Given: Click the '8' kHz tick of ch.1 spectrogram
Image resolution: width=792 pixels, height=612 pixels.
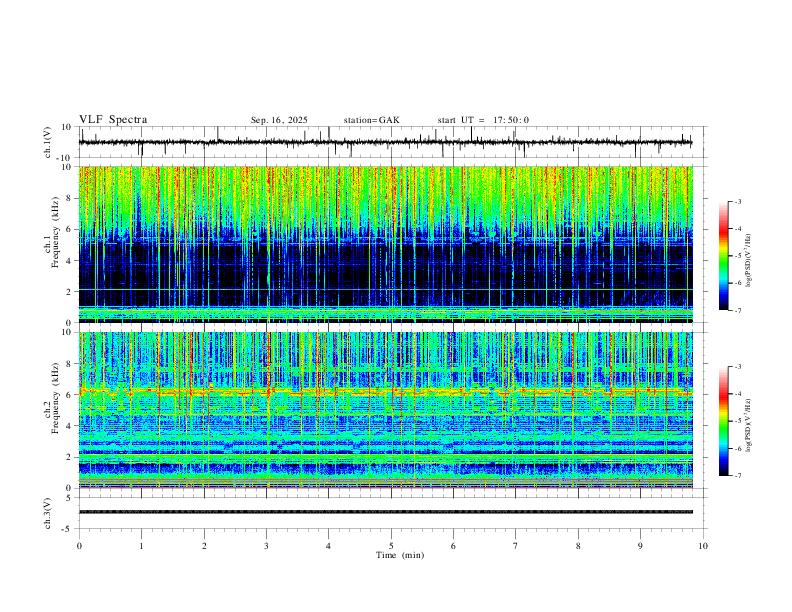Looking at the screenshot, I should [x=69, y=198].
